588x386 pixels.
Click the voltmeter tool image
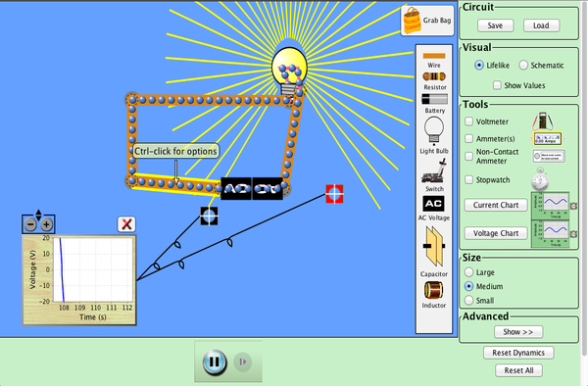pyautogui.click(x=542, y=121)
